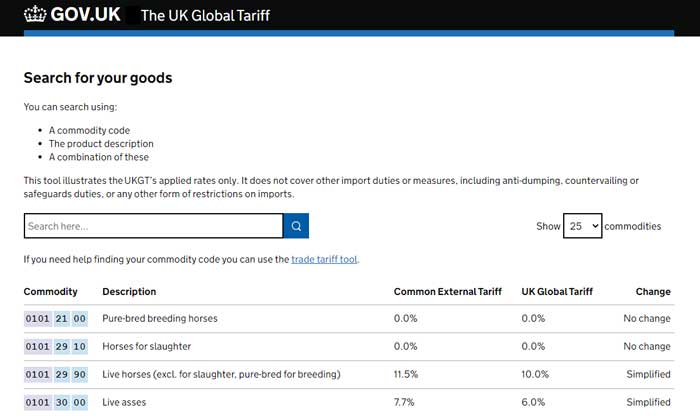Click commodity code 0101 30 00
The height and width of the screenshot is (416, 700).
click(x=56, y=402)
